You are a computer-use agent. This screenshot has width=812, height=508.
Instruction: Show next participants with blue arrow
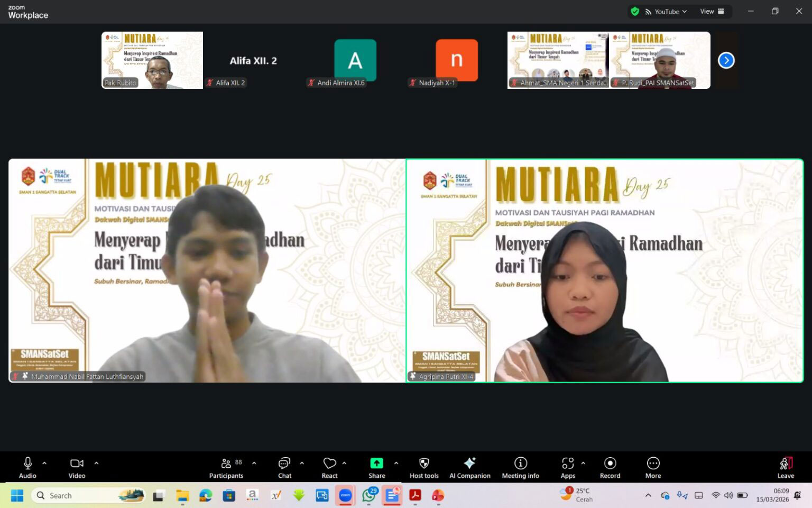click(726, 60)
